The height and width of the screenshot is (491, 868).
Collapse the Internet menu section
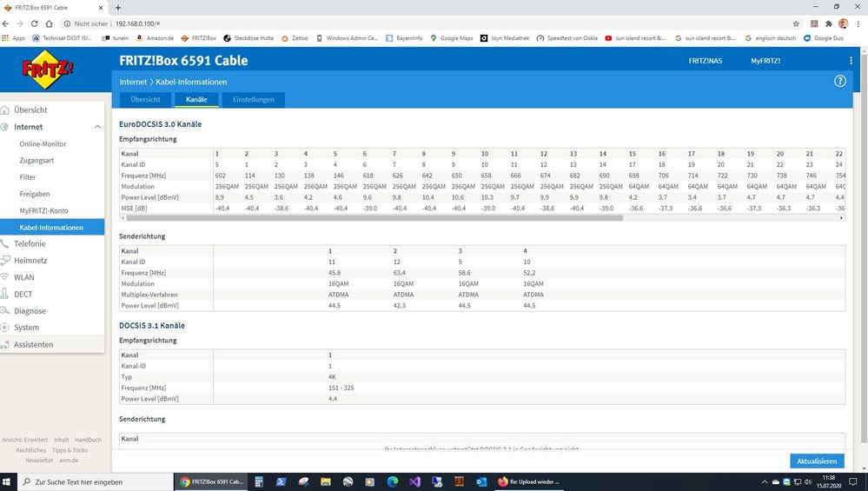pyautogui.click(x=97, y=127)
